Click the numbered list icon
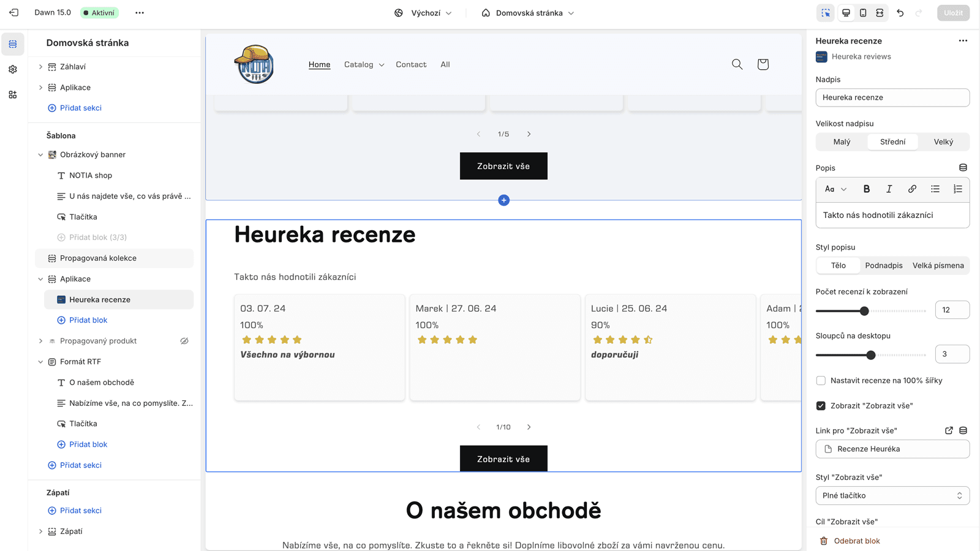The width and height of the screenshot is (980, 551). 957,189
